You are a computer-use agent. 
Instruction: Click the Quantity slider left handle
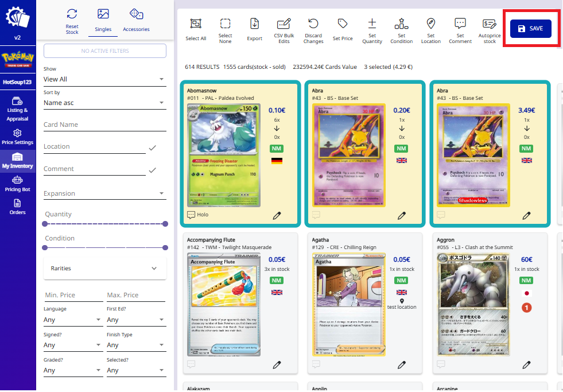point(45,224)
